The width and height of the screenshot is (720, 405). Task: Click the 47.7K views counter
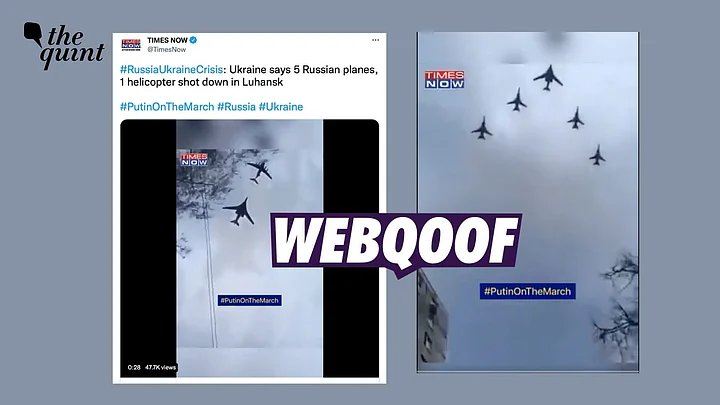pos(160,367)
